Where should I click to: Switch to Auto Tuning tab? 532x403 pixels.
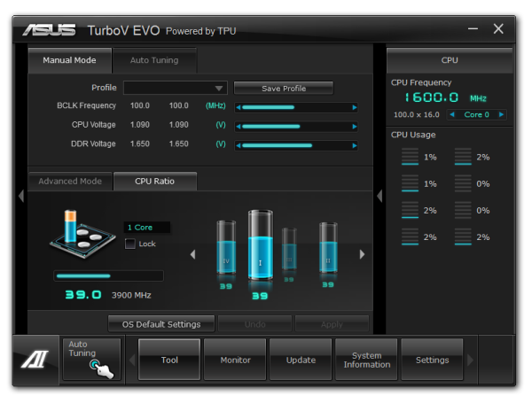(x=154, y=60)
